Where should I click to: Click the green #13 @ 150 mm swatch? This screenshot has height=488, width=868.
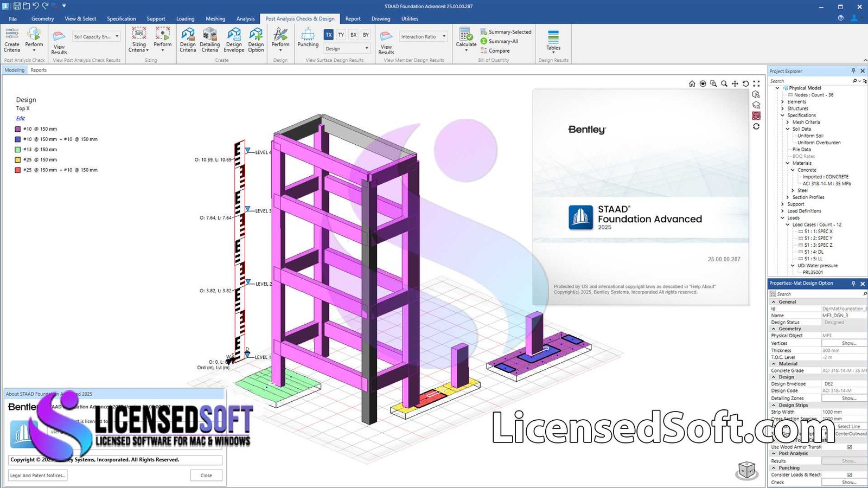click(18, 150)
